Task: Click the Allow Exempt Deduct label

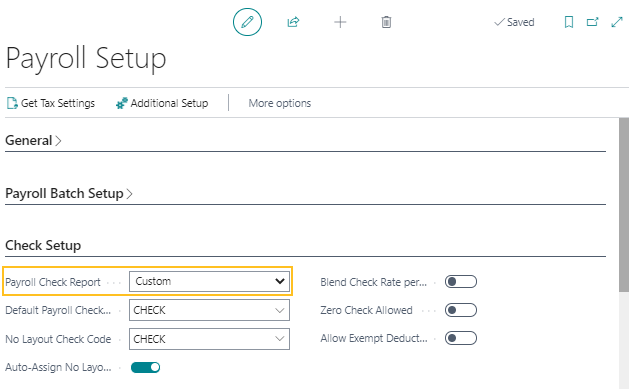Action: coord(374,338)
